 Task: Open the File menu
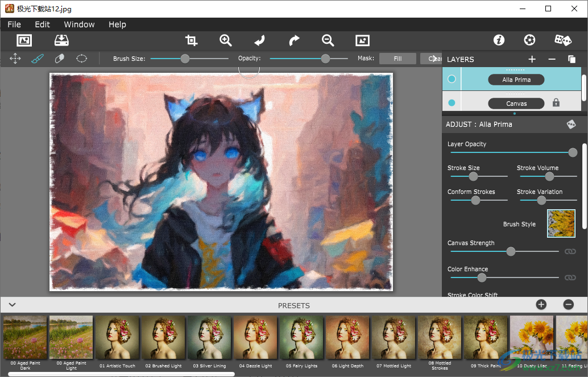[14, 24]
